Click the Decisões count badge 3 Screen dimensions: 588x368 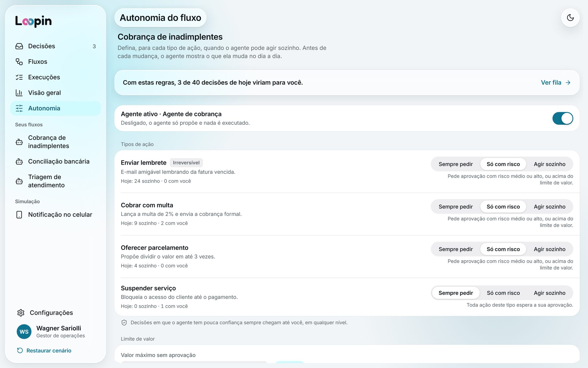(x=94, y=46)
